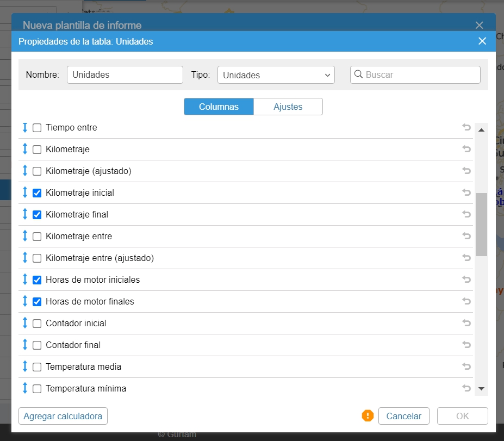Click Agregar calculadora button
Screen dimensions: 504x441
point(63,416)
